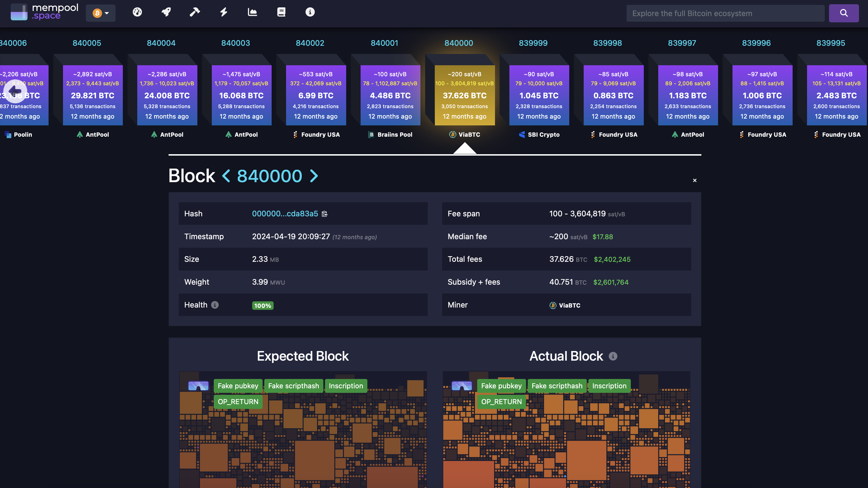Go to previous block with left chevron
The width and height of the screenshot is (868, 488).
[x=226, y=176]
